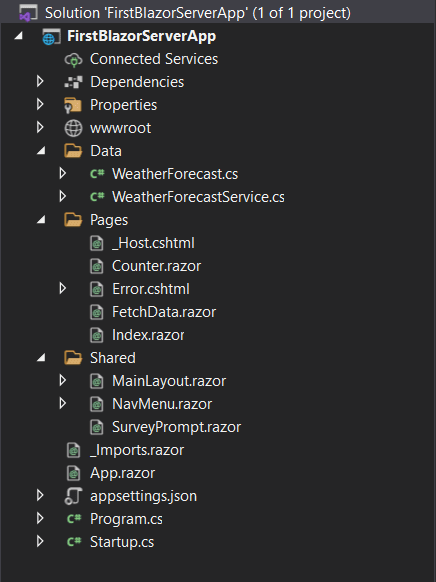
Task: Select the NavMenu.razor file name
Action: [162, 405]
